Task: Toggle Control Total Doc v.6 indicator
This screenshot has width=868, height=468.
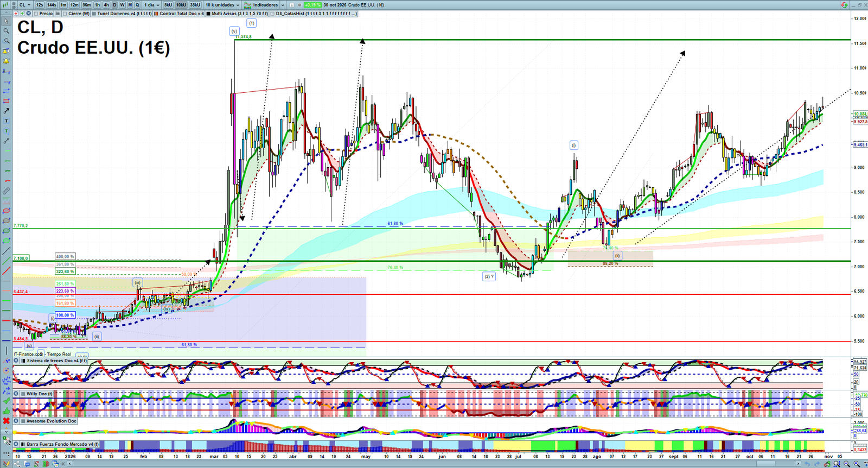Action: [156, 14]
